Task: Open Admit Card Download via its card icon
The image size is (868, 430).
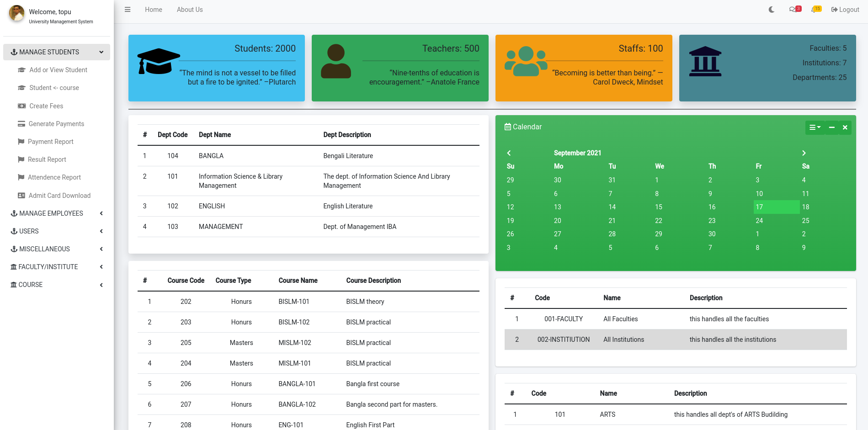Action: 21,195
